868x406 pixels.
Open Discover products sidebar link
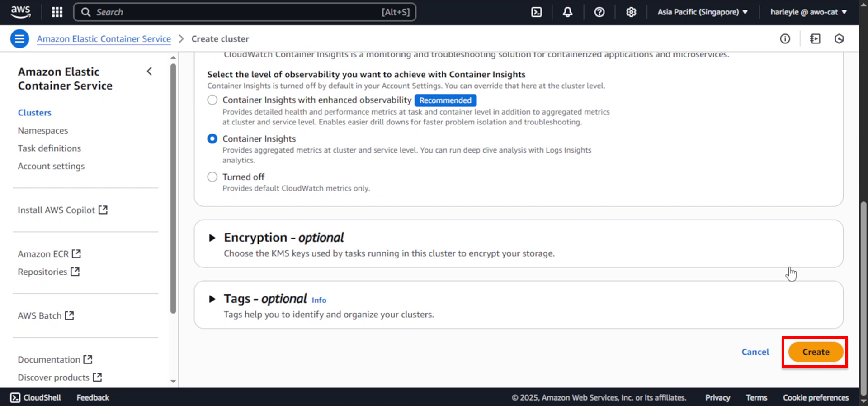click(x=53, y=377)
